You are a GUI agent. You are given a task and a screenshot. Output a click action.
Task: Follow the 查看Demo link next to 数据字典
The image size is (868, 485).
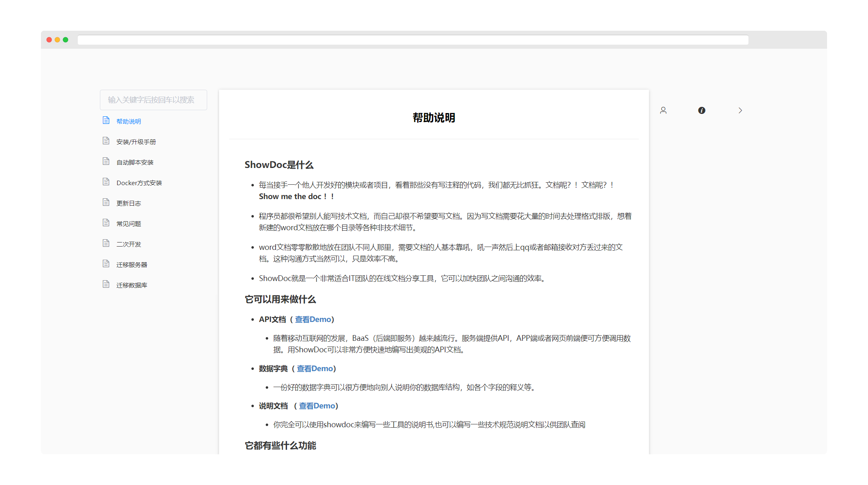click(315, 369)
